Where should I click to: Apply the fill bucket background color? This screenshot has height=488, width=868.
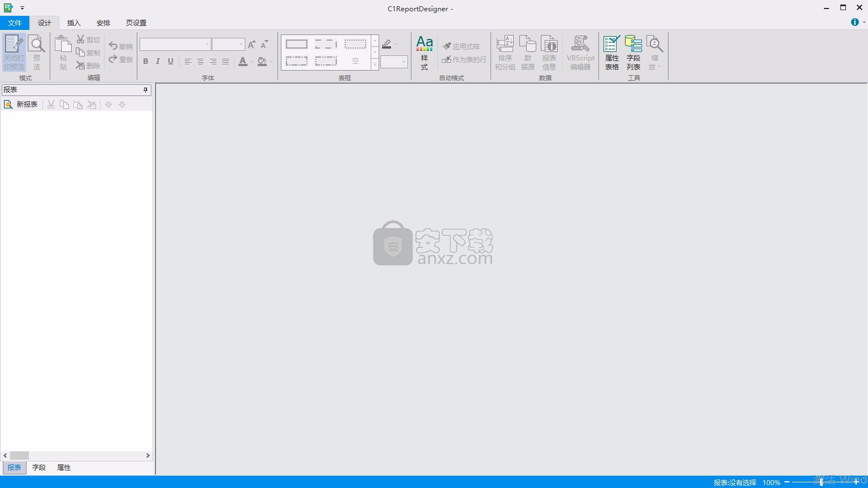[x=262, y=61]
